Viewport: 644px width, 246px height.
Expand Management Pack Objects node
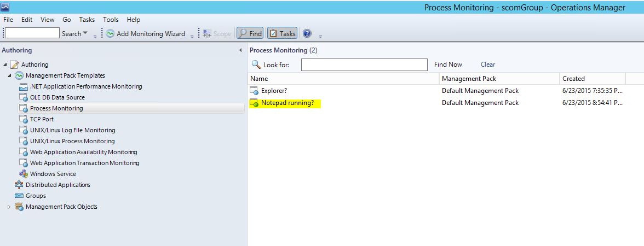click(9, 207)
